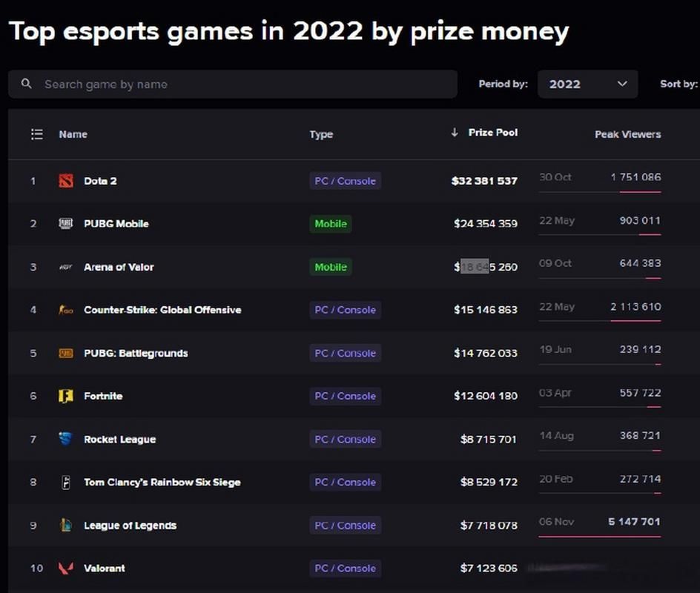Click the Rainbow Six Siege logo icon
700x593 pixels.
click(65, 483)
